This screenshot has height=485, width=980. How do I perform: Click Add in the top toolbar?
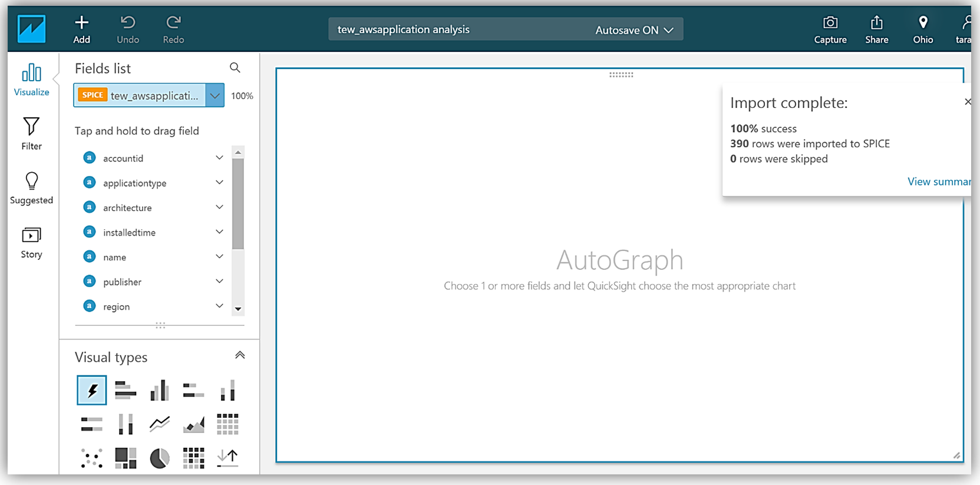(81, 29)
